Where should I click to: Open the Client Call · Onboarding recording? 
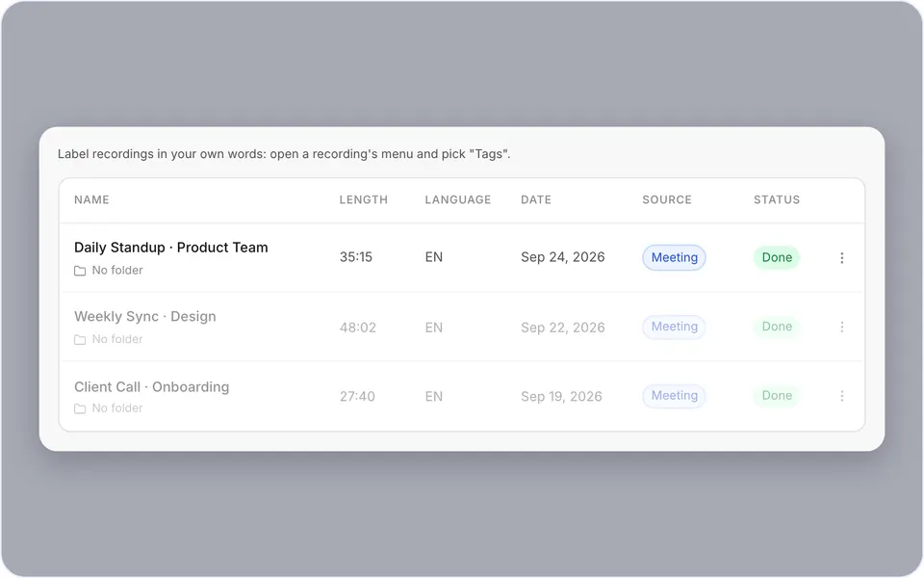[x=151, y=387]
